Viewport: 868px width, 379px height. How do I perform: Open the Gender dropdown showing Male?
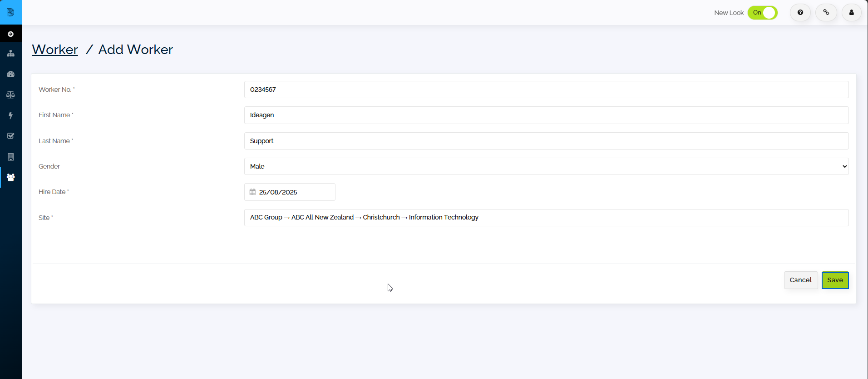(546, 166)
